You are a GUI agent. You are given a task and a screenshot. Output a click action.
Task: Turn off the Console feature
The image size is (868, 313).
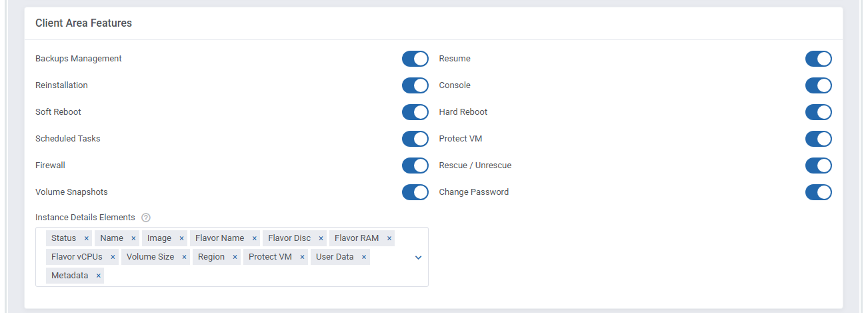pyautogui.click(x=818, y=85)
